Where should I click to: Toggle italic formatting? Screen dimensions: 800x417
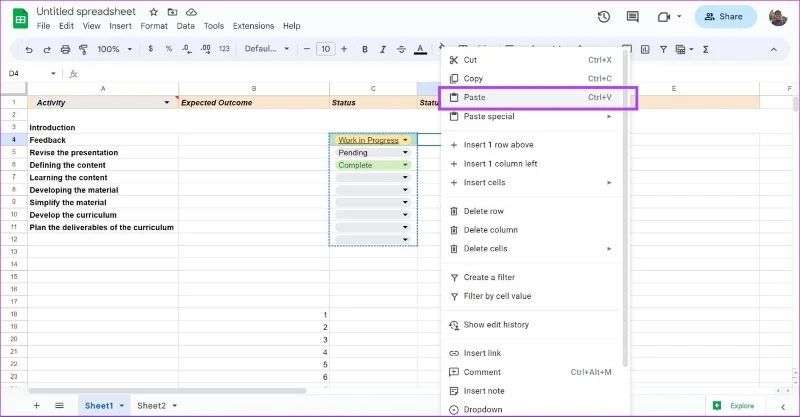[383, 50]
